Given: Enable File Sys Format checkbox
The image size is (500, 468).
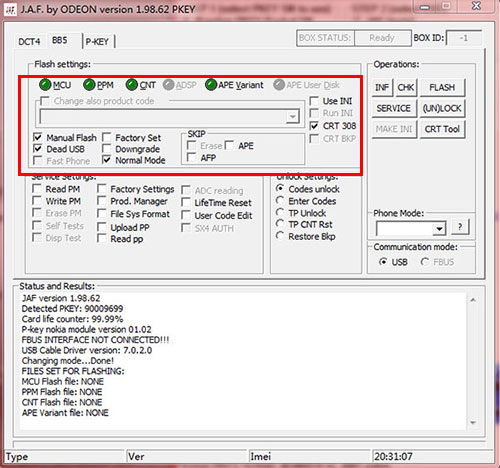Looking at the screenshot, I should pyautogui.click(x=102, y=214).
